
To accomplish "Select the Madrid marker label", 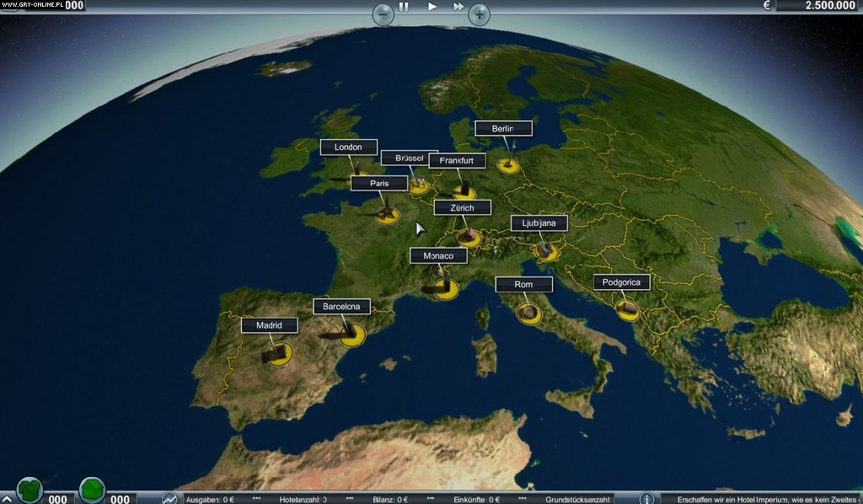I will click(x=270, y=324).
